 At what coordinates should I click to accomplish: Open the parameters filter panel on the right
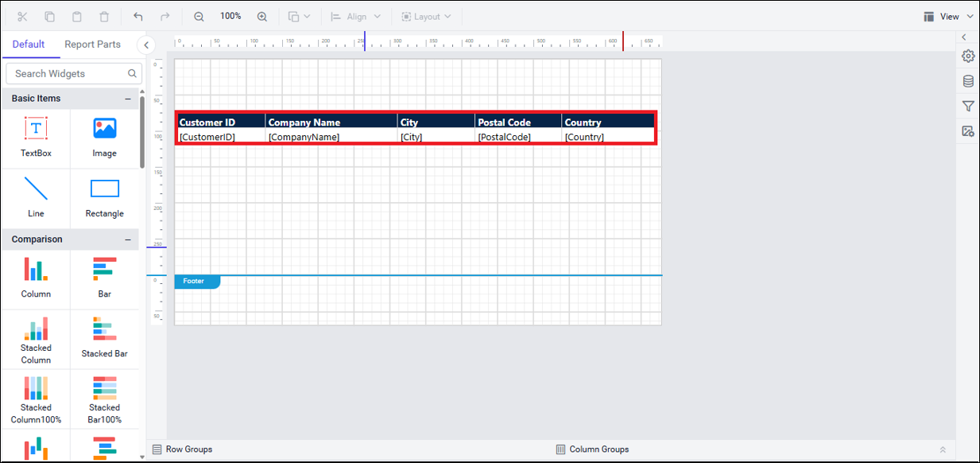pyautogui.click(x=967, y=106)
